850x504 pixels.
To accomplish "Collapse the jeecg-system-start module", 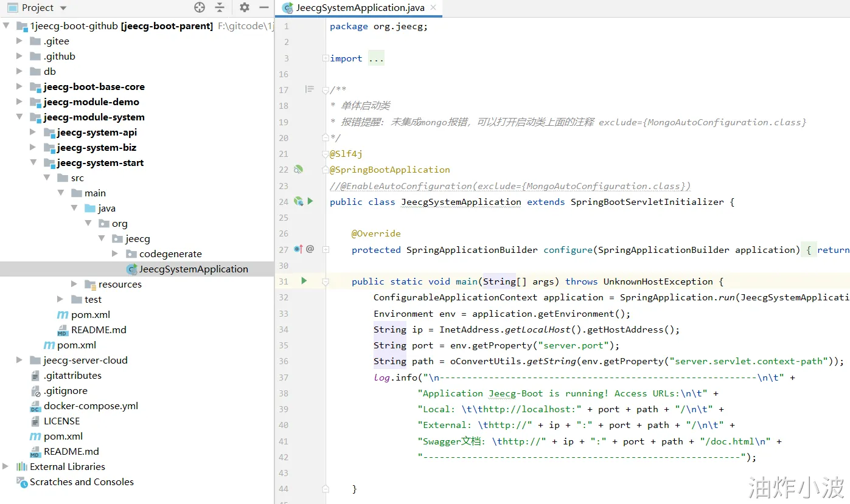I will tap(33, 162).
